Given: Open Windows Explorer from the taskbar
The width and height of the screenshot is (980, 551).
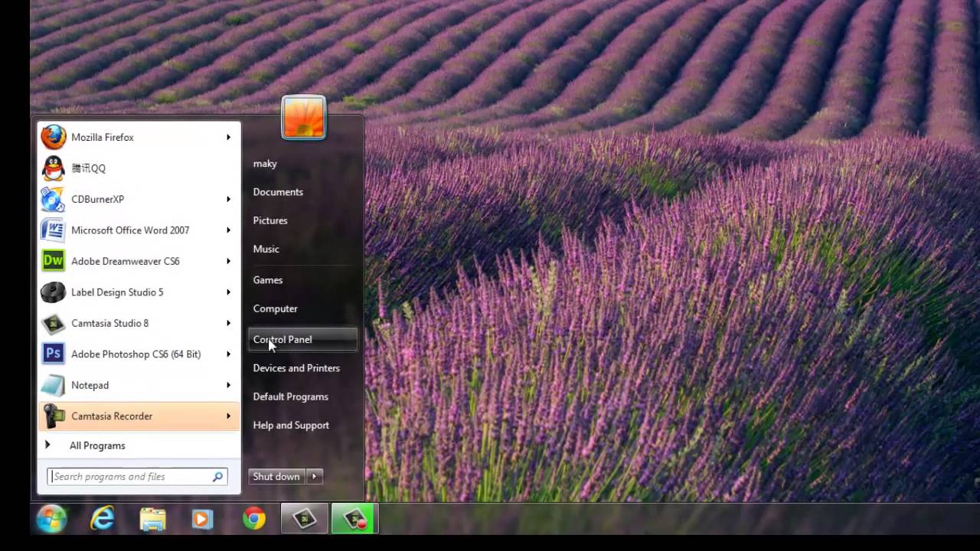Looking at the screenshot, I should tap(152, 519).
